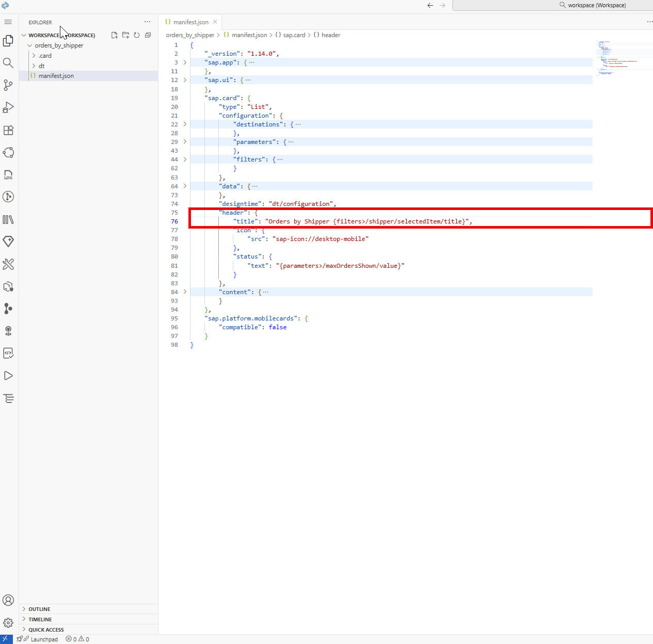Screen dimensions: 653x644
Task: Click New File icon in Explorer header
Action: [x=115, y=35]
